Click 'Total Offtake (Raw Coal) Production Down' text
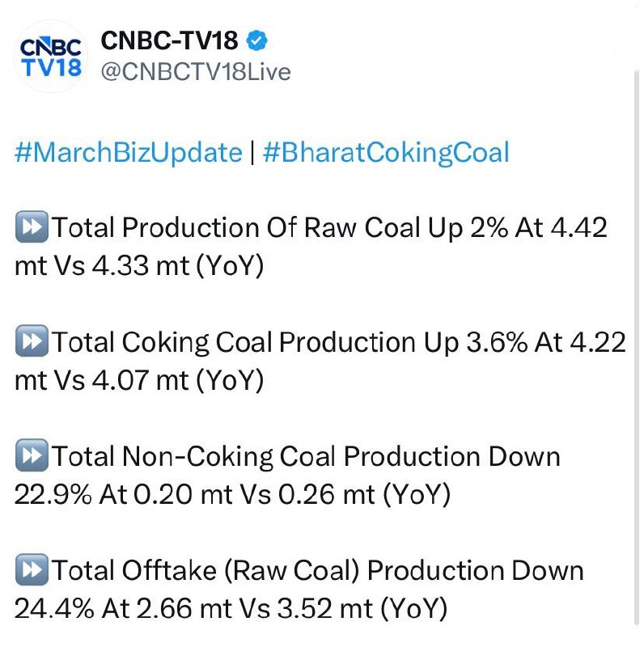Image resolution: width=644 pixels, height=647 pixels. 317,571
